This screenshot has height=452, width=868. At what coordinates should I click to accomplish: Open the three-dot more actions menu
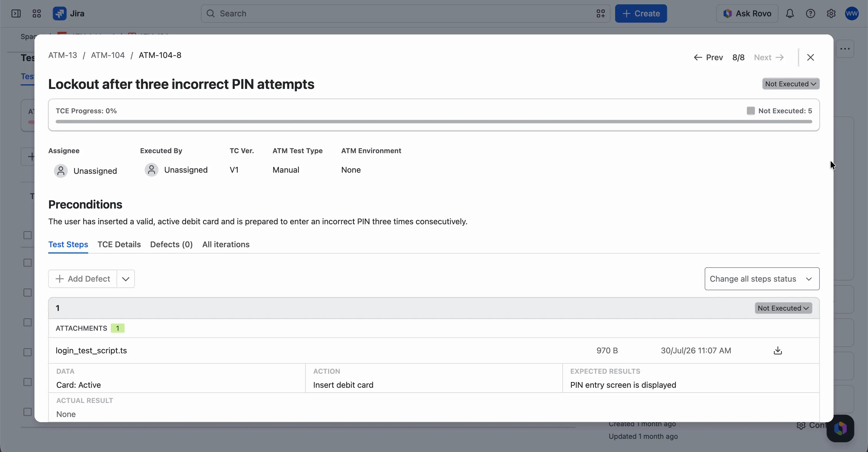tap(845, 49)
